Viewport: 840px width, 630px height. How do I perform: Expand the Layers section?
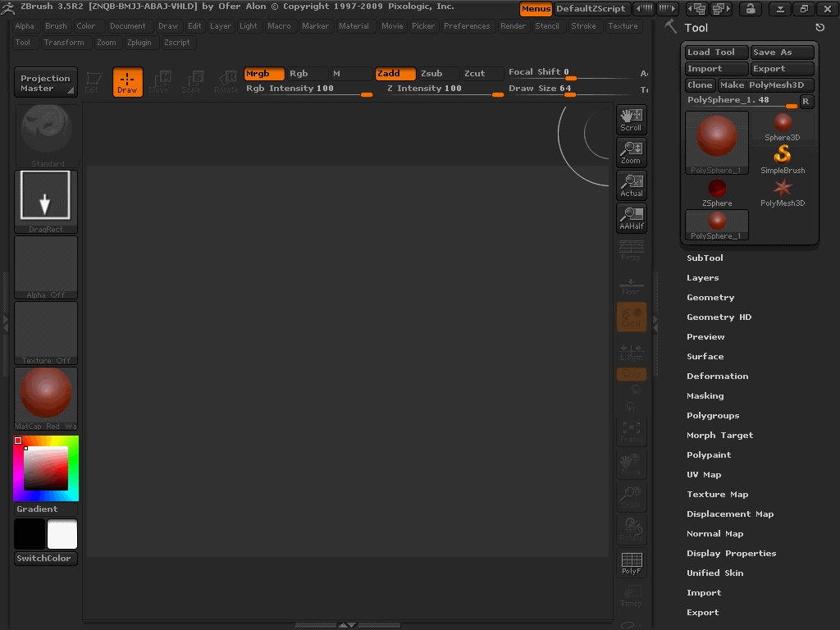702,277
